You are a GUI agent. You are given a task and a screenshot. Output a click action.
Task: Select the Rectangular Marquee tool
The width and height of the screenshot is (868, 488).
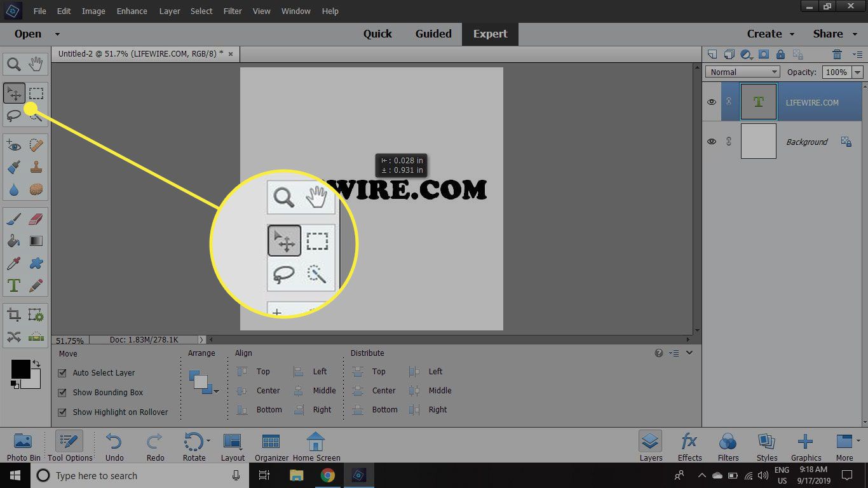point(36,94)
